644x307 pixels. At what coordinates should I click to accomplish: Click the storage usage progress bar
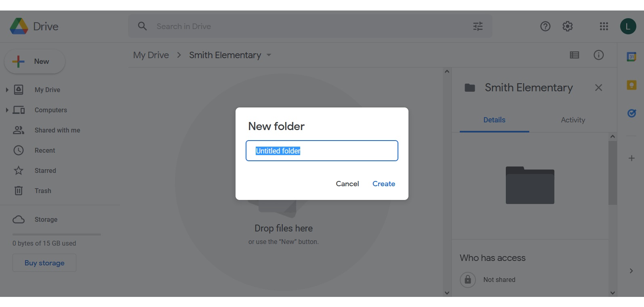57,234
